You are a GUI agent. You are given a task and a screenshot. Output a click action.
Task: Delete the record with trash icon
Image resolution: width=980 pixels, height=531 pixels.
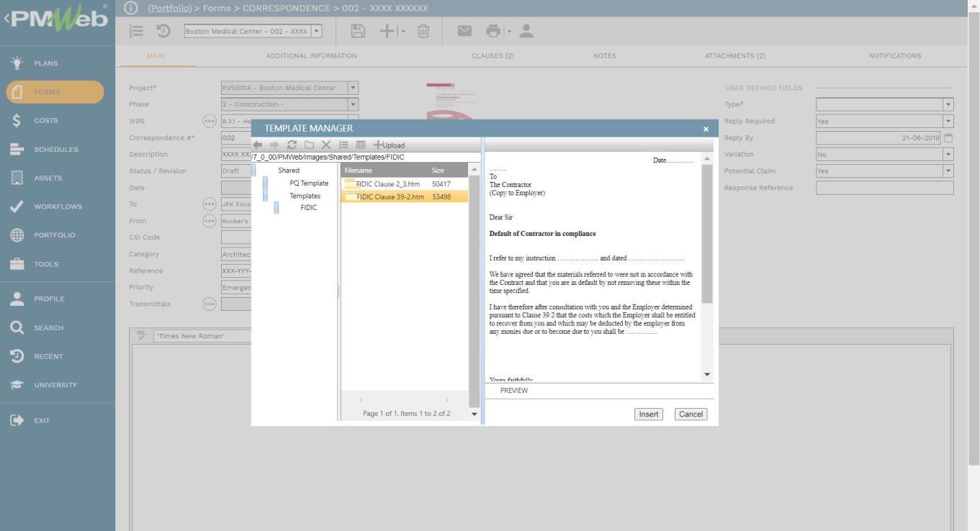423,31
